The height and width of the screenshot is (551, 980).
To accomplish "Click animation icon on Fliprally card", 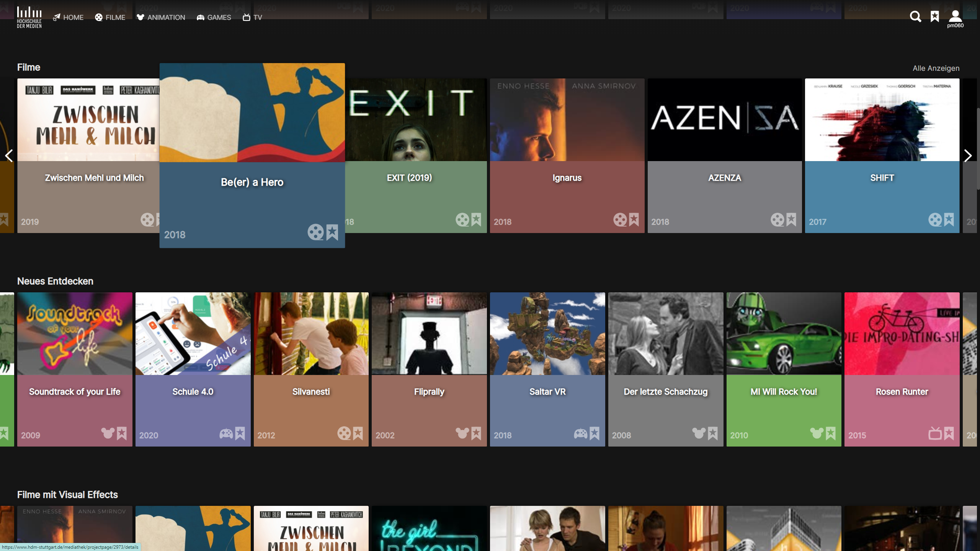I will point(462,433).
